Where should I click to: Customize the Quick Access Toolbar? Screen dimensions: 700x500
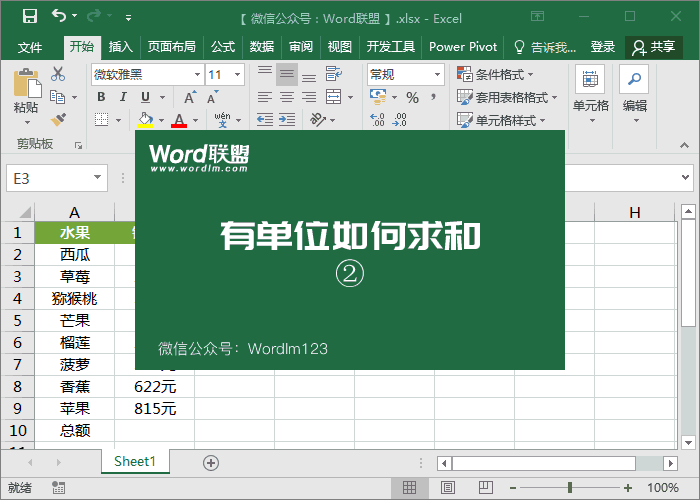point(129,18)
